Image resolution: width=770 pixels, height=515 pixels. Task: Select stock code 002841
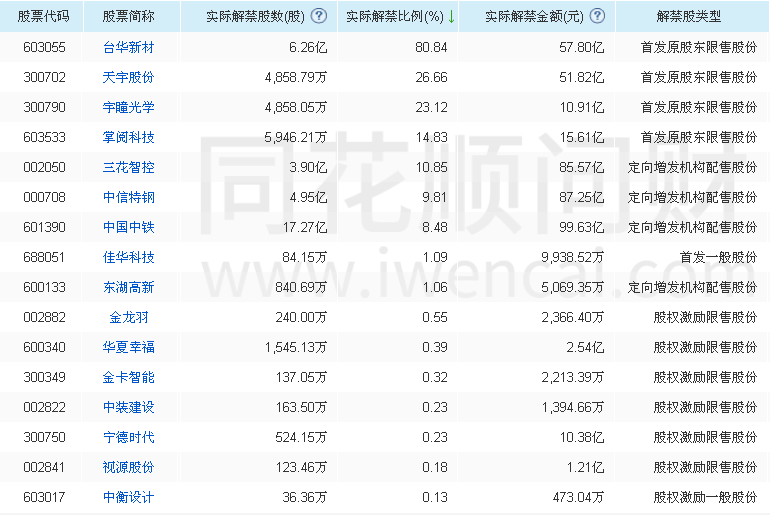point(44,467)
